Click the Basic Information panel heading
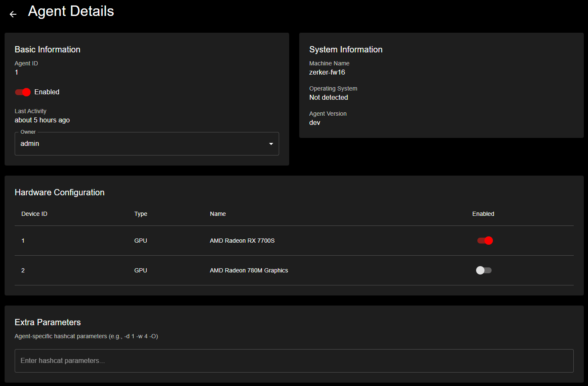588x386 pixels. click(47, 49)
